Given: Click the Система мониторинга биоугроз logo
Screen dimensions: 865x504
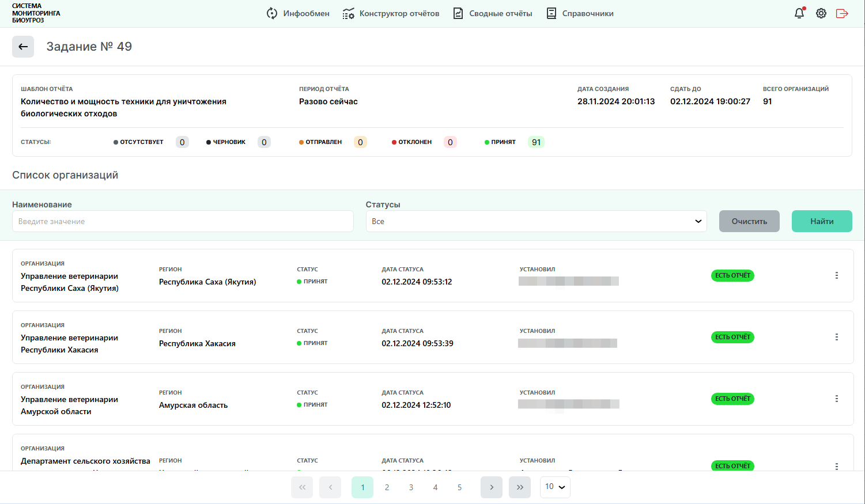Looking at the screenshot, I should click(x=36, y=13).
